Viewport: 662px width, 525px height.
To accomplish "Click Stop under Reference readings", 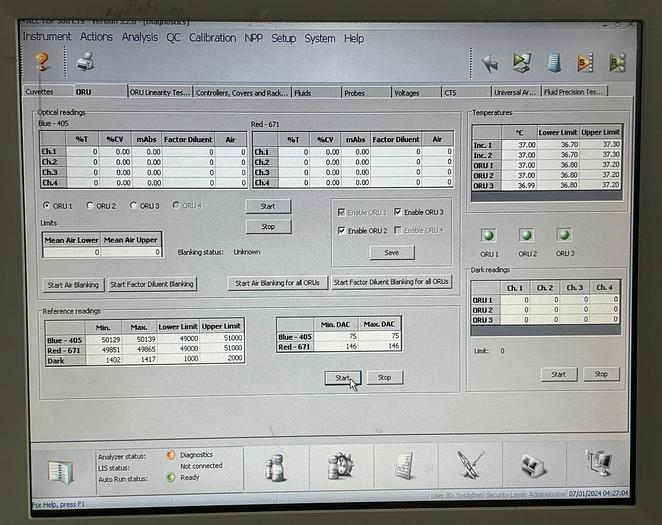I will (384, 377).
